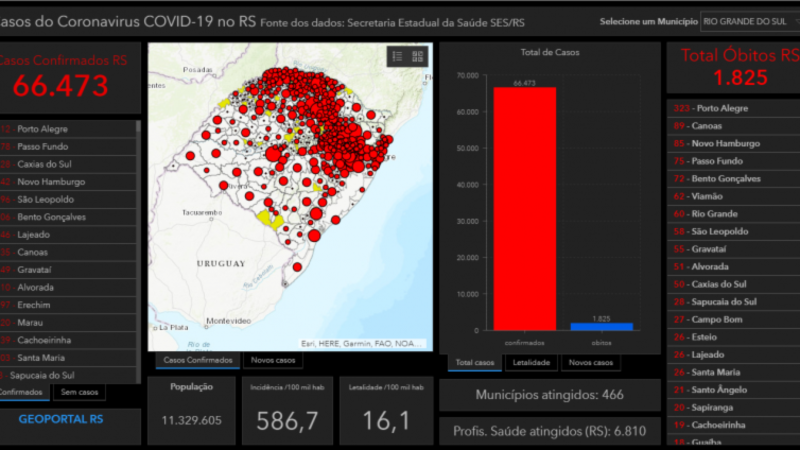Click Esri attribution text on map
The height and width of the screenshot is (450, 800).
point(361,344)
